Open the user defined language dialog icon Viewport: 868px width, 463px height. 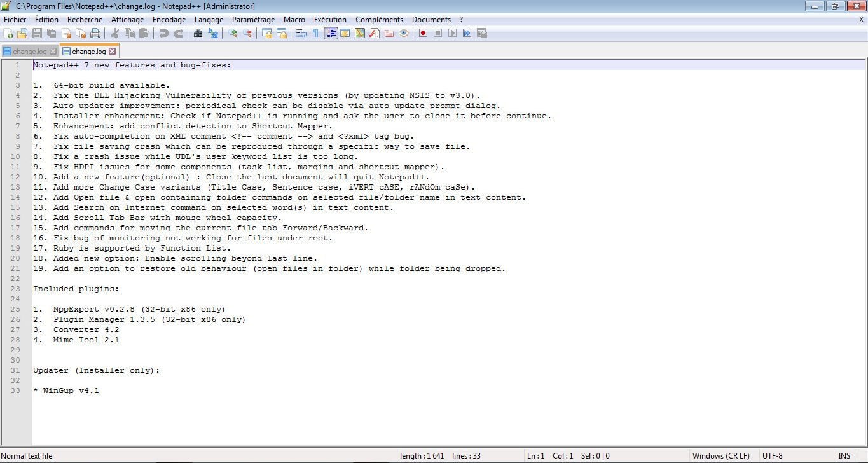click(345, 33)
